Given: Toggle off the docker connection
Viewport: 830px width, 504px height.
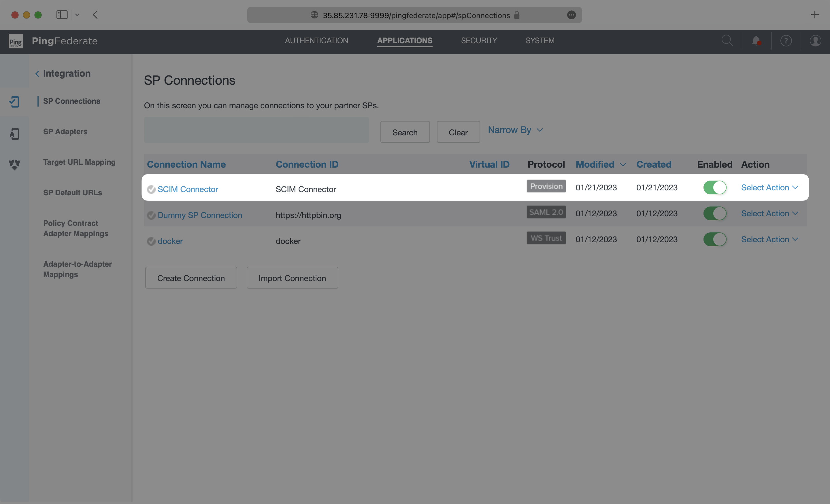Looking at the screenshot, I should click(x=715, y=239).
